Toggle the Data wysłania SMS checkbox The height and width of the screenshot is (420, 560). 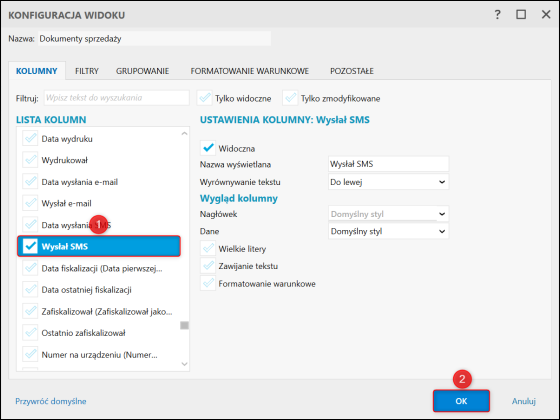click(30, 225)
